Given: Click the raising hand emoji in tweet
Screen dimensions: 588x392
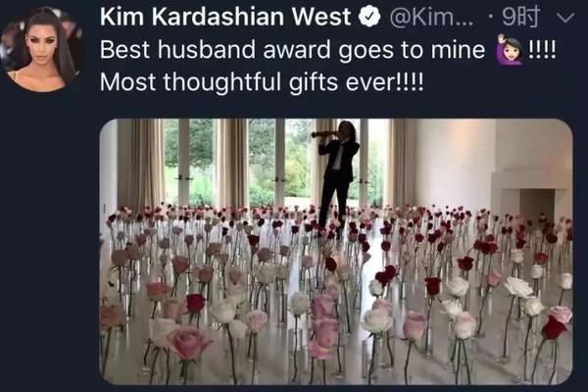Looking at the screenshot, I should click(x=509, y=50).
